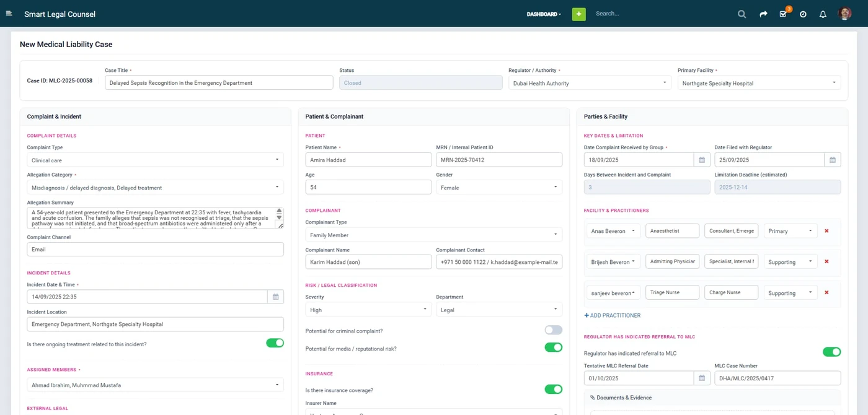Click the clock history icon in header
This screenshot has height=415, width=868.
pos(803,14)
